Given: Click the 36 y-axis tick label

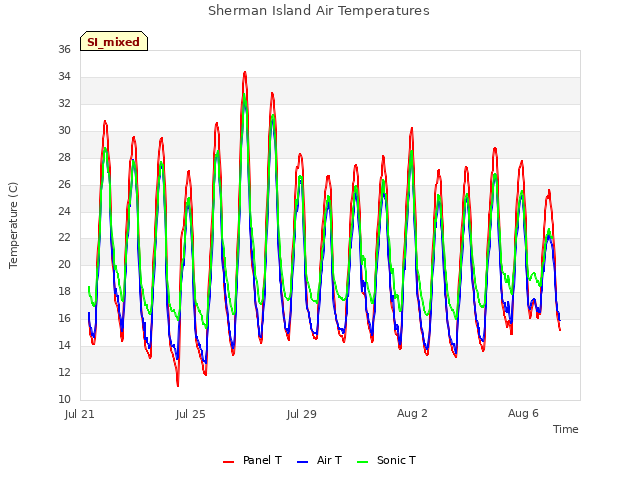Looking at the screenshot, I should [x=64, y=49].
